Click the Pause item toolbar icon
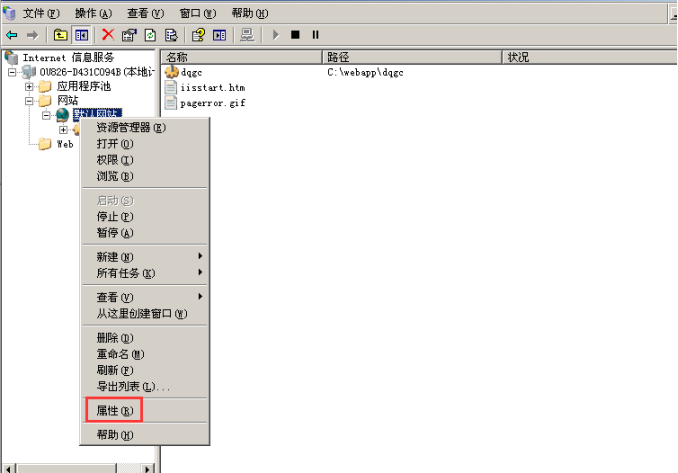The height and width of the screenshot is (473, 678). [315, 35]
